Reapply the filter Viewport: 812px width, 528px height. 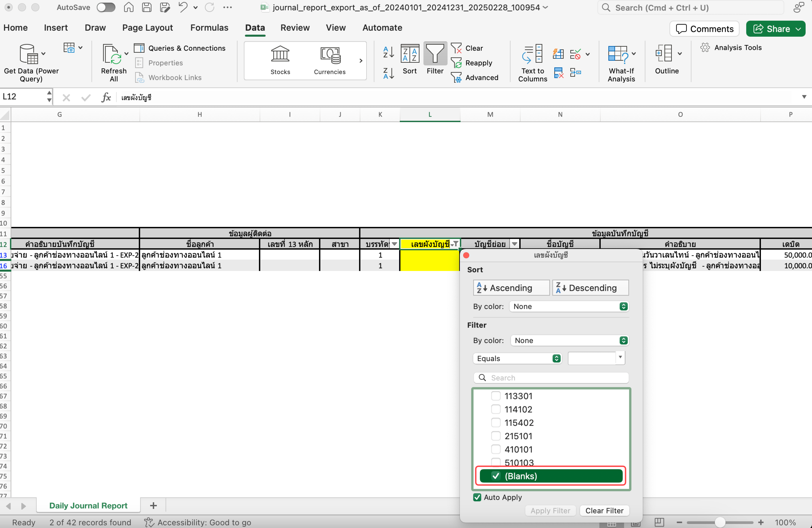472,63
